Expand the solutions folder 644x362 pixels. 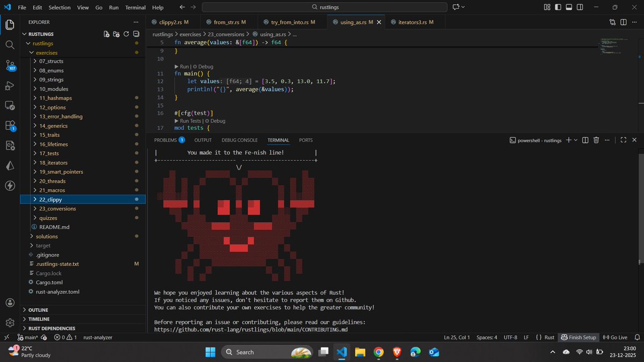[83, 236]
